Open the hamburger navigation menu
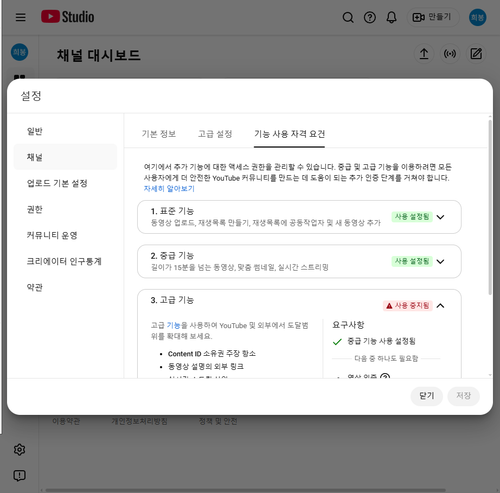The width and height of the screenshot is (500, 493). click(x=21, y=17)
